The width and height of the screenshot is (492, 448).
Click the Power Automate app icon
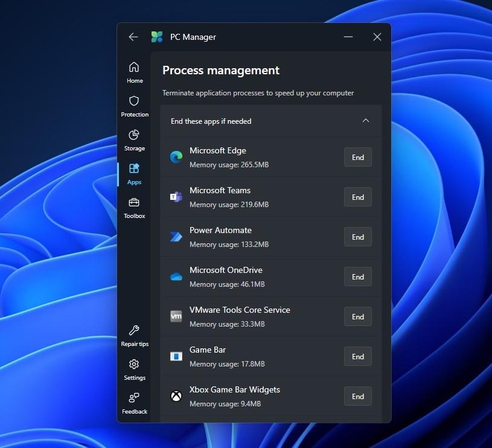pos(176,237)
